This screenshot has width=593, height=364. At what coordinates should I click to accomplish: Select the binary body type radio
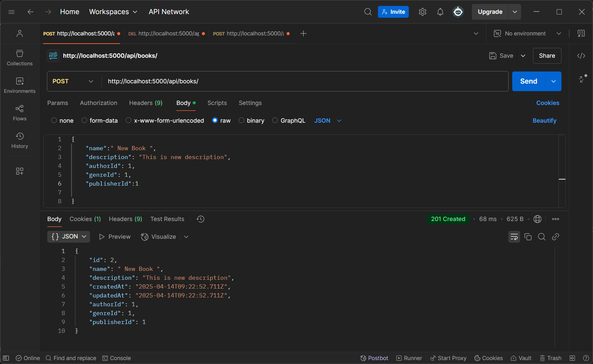[x=241, y=120]
